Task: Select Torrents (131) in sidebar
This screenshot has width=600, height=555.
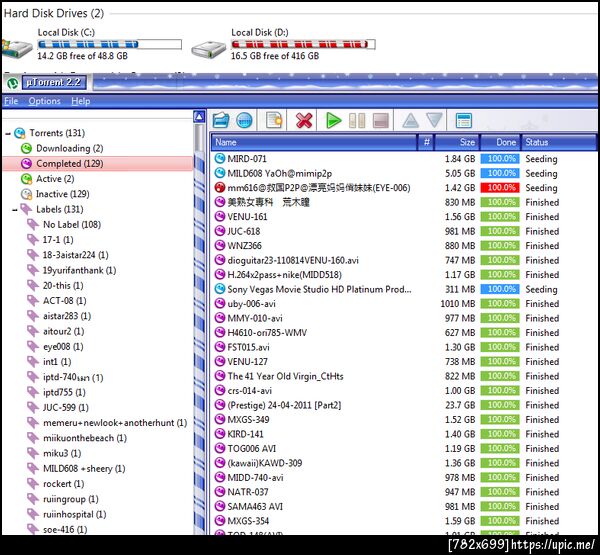Action: point(57,133)
